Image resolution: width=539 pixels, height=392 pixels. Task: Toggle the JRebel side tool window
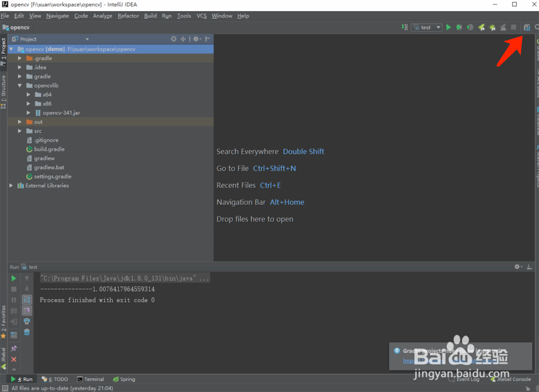tap(3, 358)
